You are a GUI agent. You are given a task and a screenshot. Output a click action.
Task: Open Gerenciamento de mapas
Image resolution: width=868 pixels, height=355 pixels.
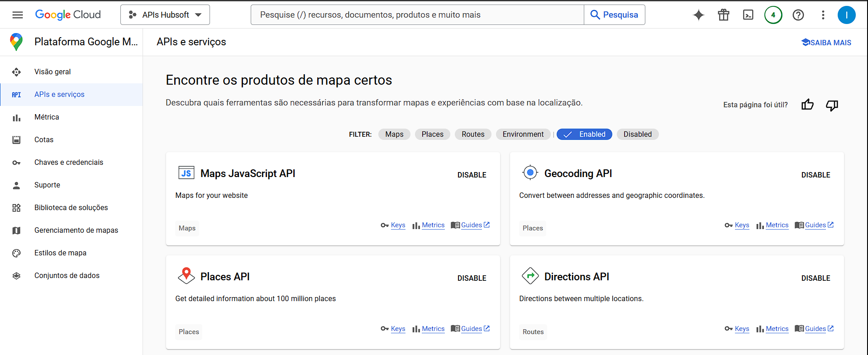(x=72, y=230)
